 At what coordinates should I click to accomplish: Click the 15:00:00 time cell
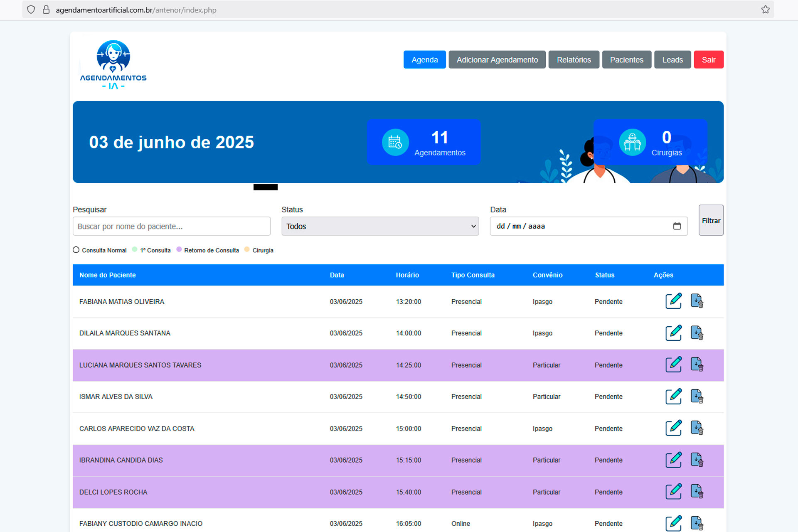409,429
